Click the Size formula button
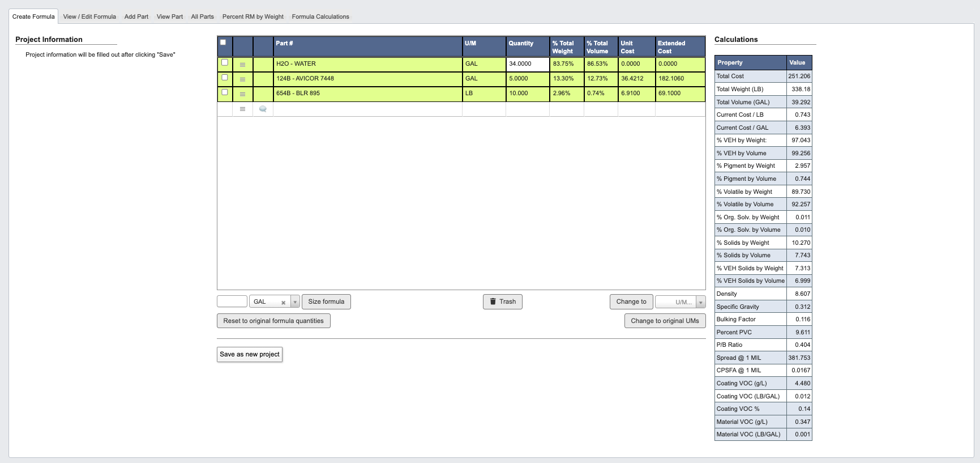Viewport: 980px width, 463px height. [326, 301]
